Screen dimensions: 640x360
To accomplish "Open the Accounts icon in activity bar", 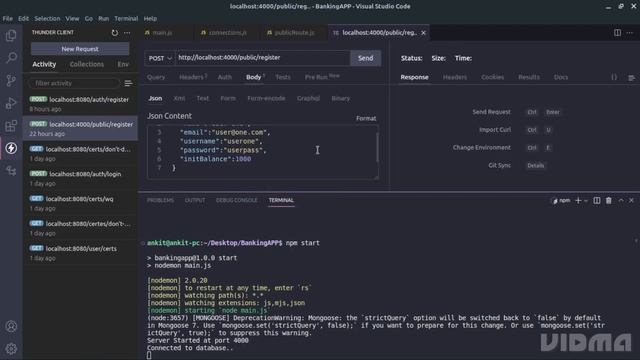I will click(x=11, y=326).
